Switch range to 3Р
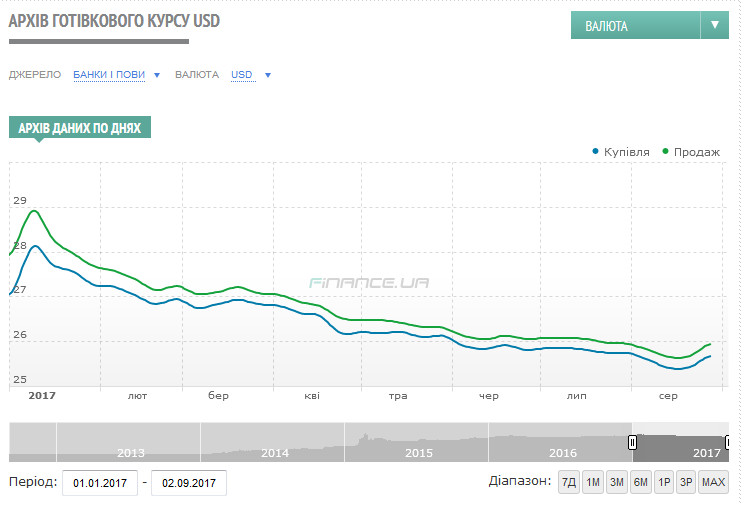 click(686, 483)
